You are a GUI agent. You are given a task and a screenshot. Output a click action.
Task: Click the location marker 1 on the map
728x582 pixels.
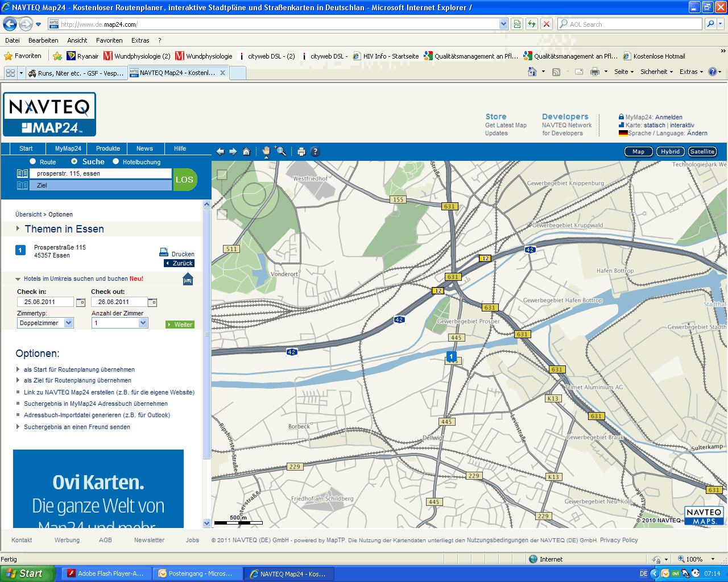click(x=451, y=357)
